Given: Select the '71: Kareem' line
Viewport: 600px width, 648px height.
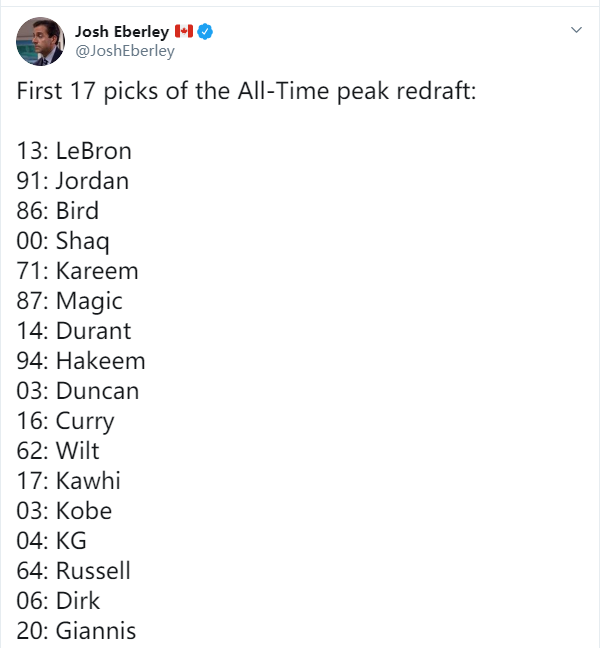Looking at the screenshot, I should [x=77, y=271].
